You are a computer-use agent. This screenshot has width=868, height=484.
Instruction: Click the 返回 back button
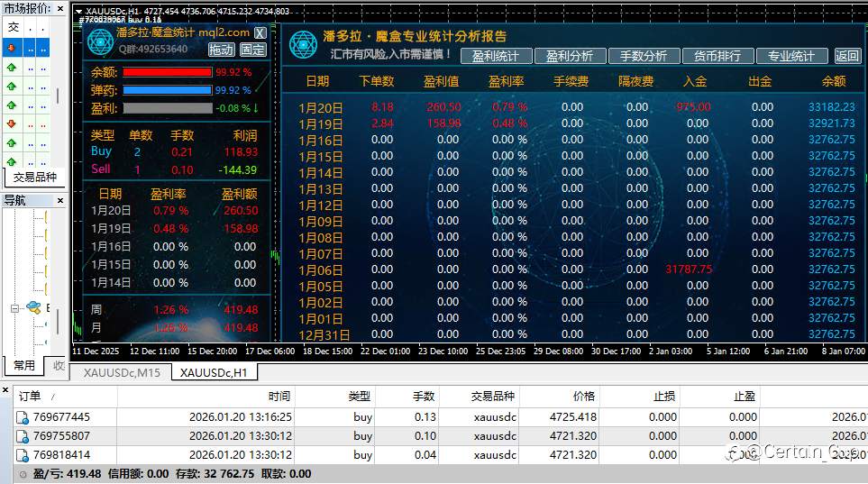click(x=846, y=56)
